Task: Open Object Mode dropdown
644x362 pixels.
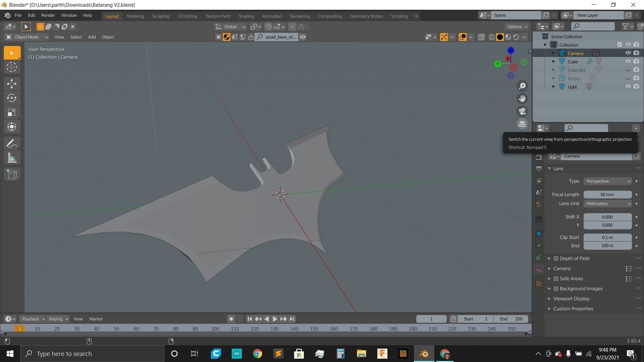Action: point(27,37)
